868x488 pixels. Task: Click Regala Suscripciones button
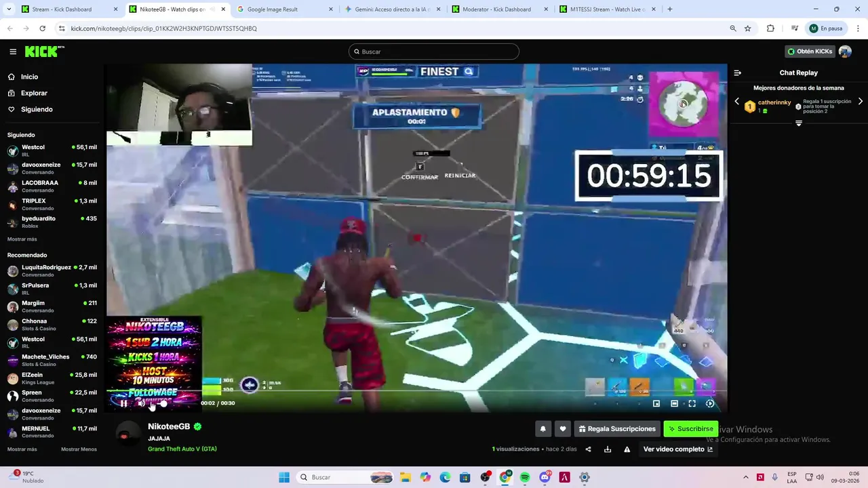point(617,429)
